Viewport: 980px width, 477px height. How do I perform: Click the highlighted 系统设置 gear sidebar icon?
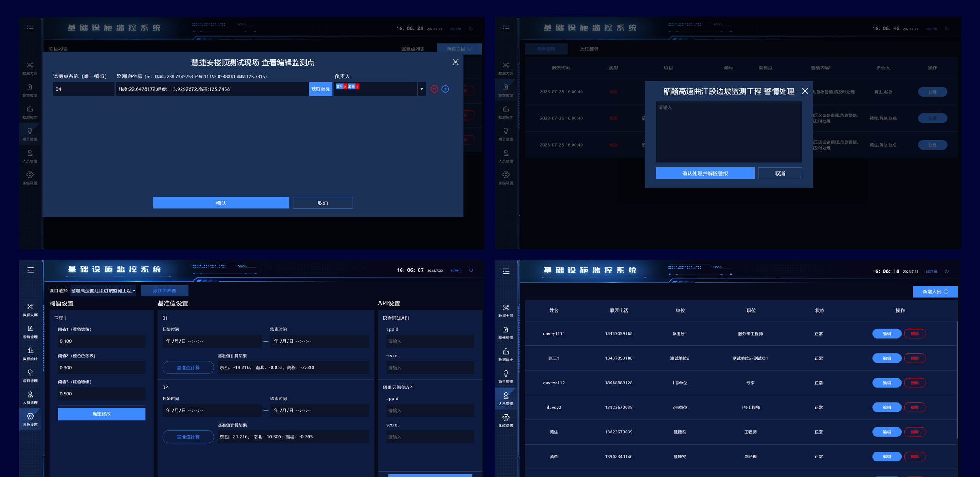[30, 417]
